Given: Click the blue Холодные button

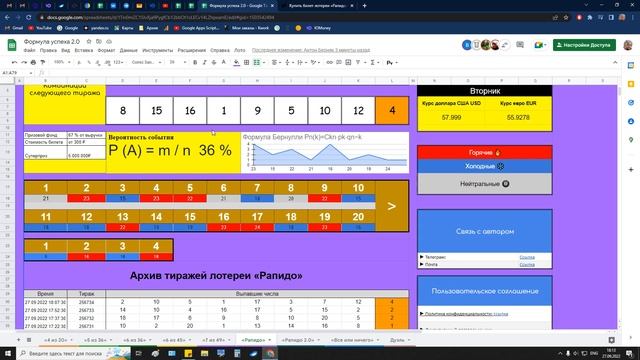Looking at the screenshot, I should point(484,166).
